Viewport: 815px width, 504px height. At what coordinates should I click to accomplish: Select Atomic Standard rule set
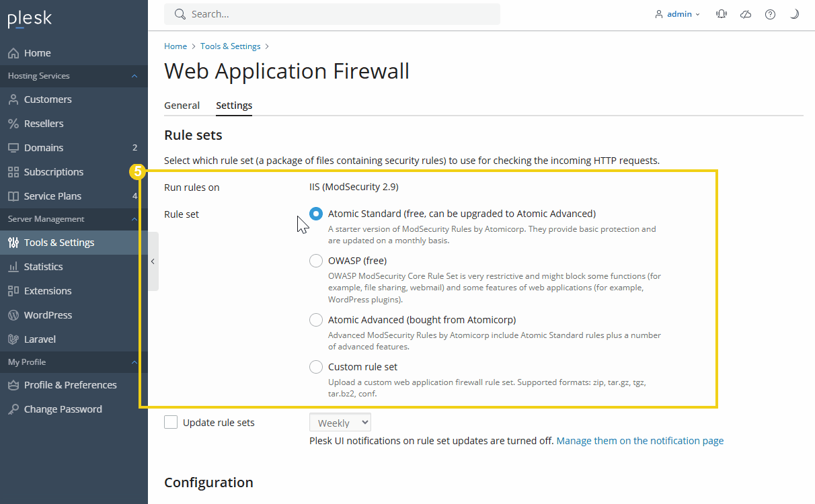(x=316, y=214)
